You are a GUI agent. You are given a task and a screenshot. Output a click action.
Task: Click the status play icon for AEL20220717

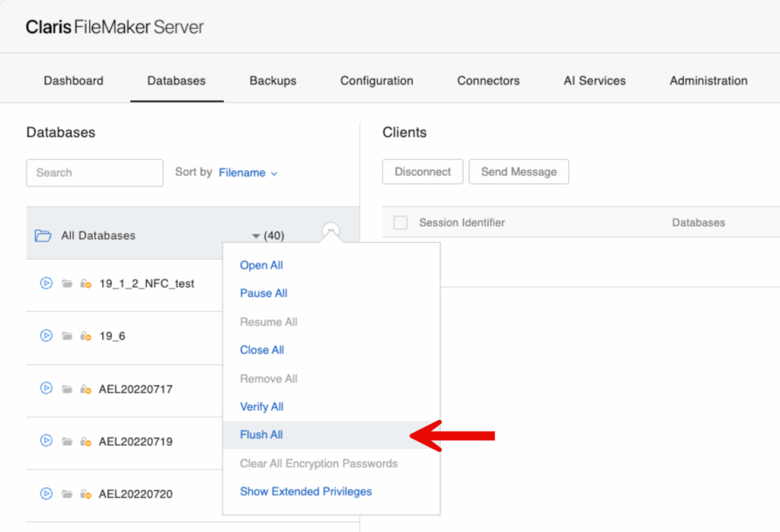tap(46, 388)
